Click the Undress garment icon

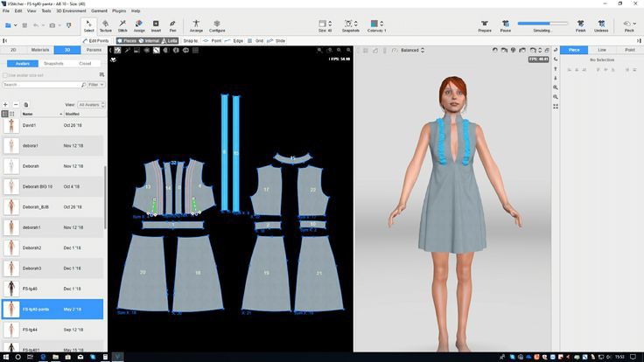pyautogui.click(x=601, y=25)
